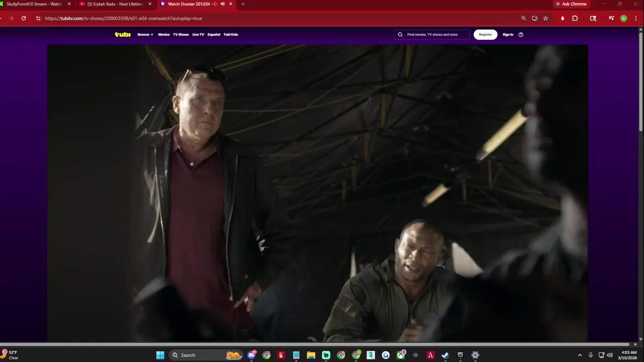Open File Explorer from the taskbar

tap(311, 355)
